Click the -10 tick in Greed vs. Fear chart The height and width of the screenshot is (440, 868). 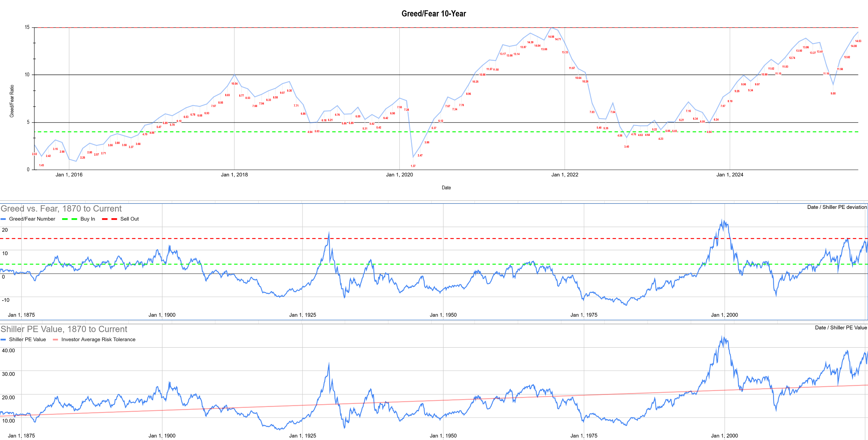(6, 300)
